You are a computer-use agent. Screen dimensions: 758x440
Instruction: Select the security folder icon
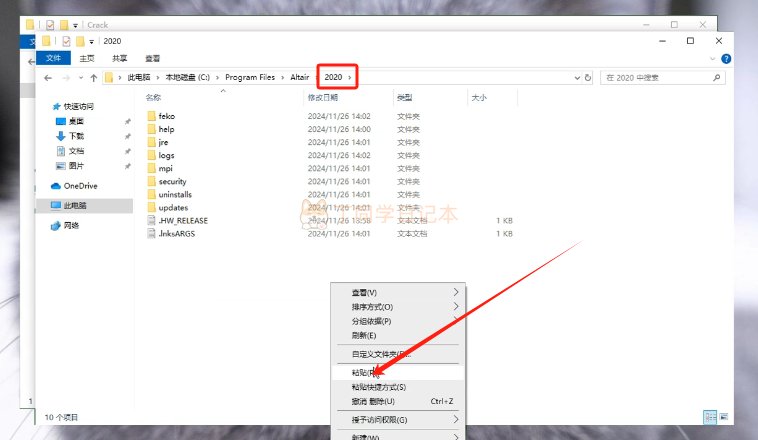click(152, 181)
